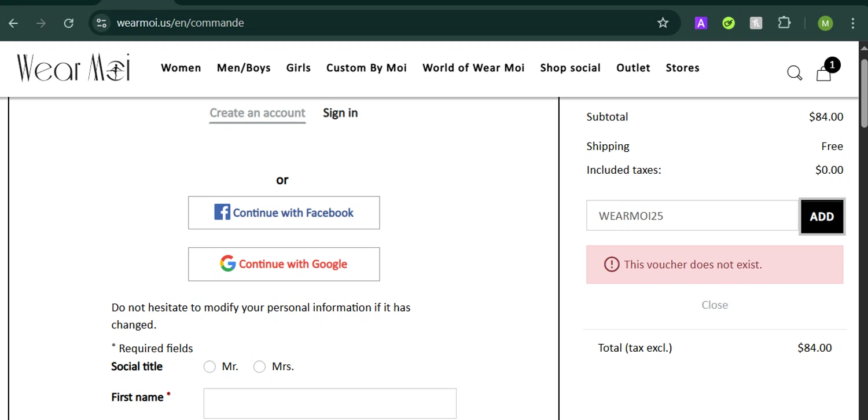Click the Total (tax excl.) label
Viewport: 868px width, 420px height.
click(x=635, y=348)
